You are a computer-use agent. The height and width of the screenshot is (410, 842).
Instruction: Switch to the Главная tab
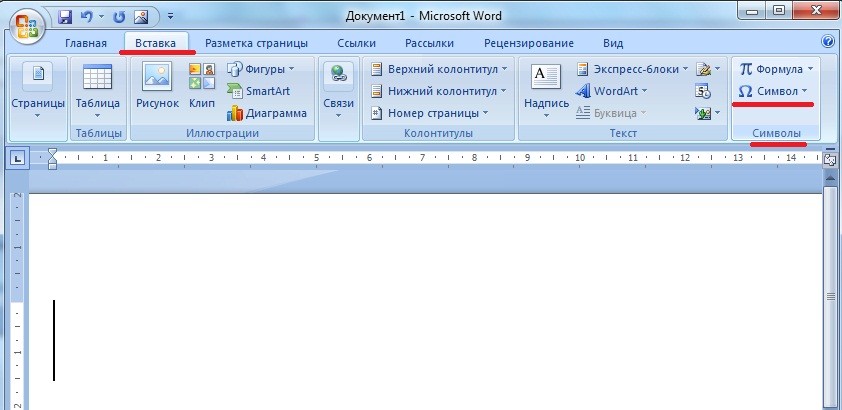86,44
